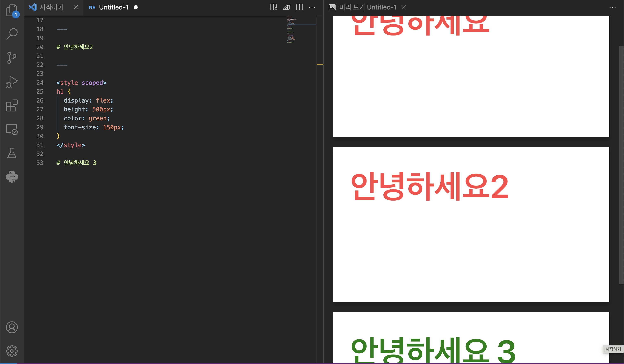Screen dimensions: 624x364
Task: Open the Extensions view
Action: tap(12, 105)
